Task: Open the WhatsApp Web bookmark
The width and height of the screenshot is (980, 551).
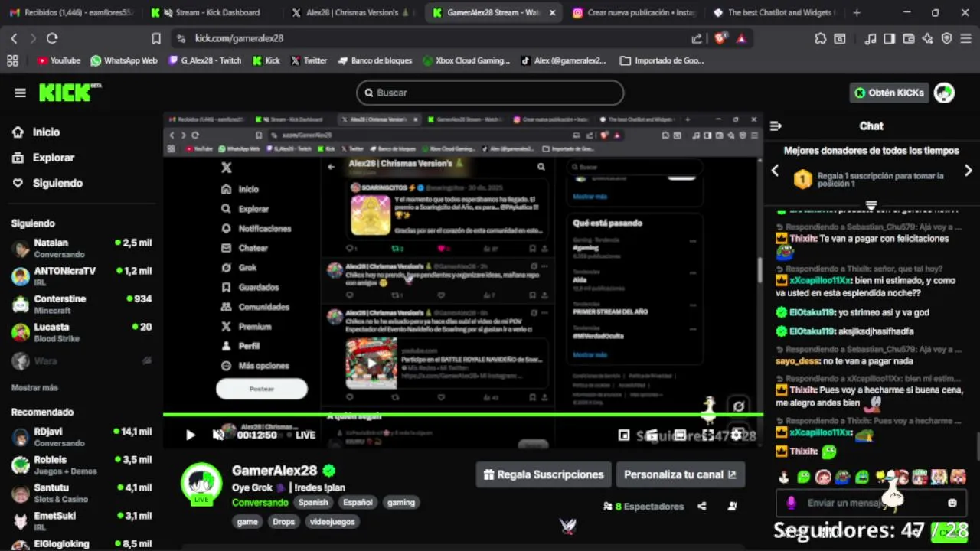Action: (123, 60)
